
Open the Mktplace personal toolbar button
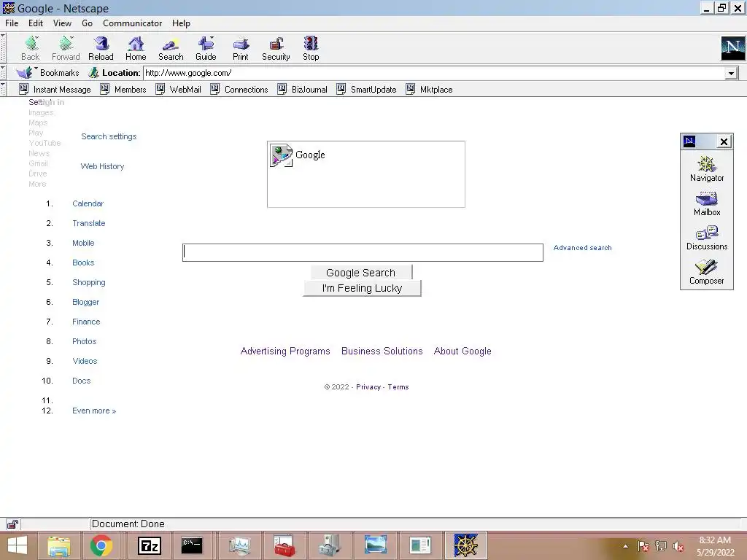[429, 89]
